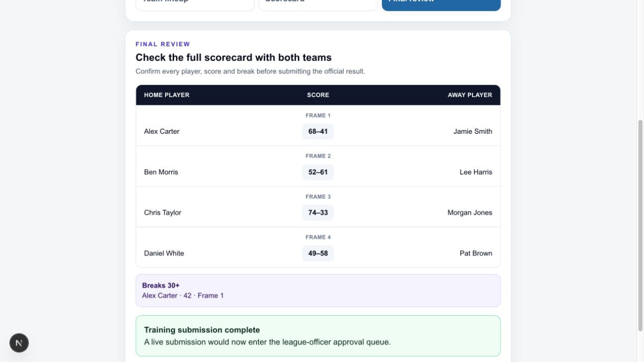Switch to the Team lineup step tab
644x362 pixels.
point(195,3)
